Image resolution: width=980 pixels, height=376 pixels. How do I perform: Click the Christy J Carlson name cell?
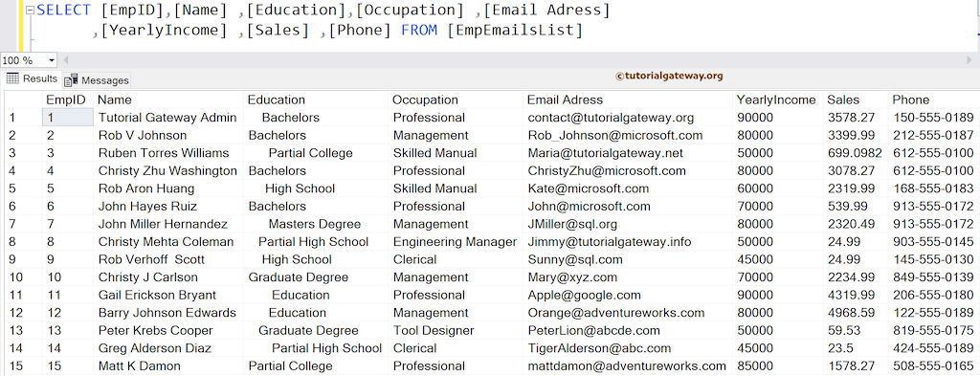(x=168, y=277)
